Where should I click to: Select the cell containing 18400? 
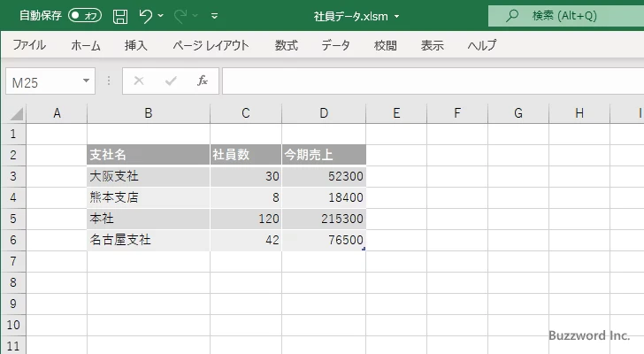(x=324, y=197)
